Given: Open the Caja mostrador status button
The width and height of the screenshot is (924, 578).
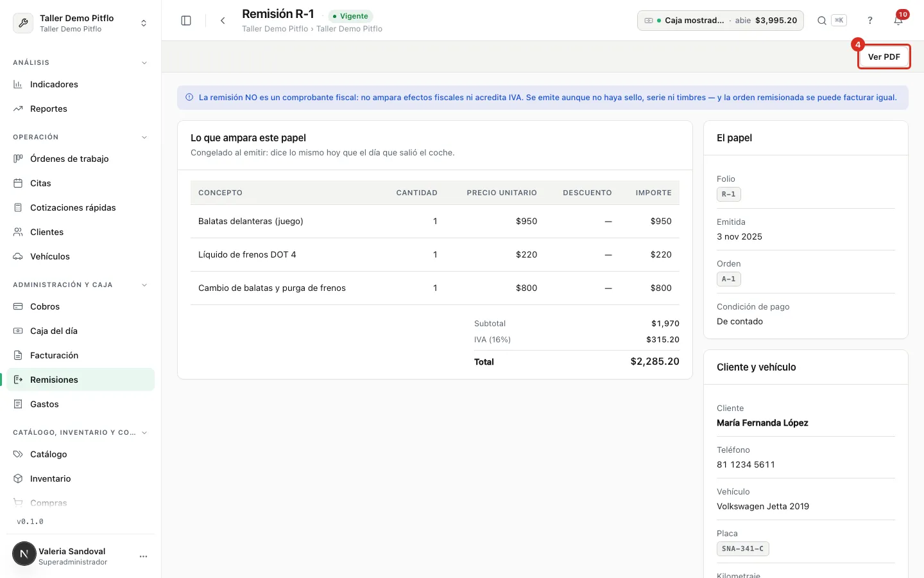Looking at the screenshot, I should 721,21.
